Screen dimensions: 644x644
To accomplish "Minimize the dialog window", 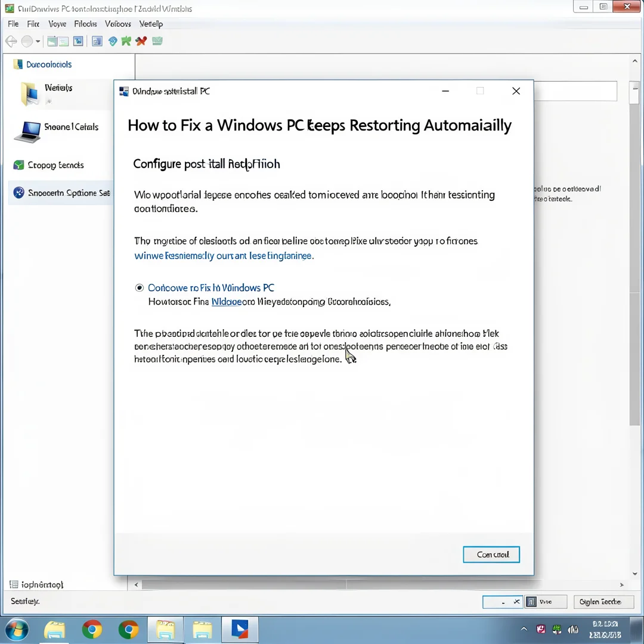I will click(x=445, y=91).
